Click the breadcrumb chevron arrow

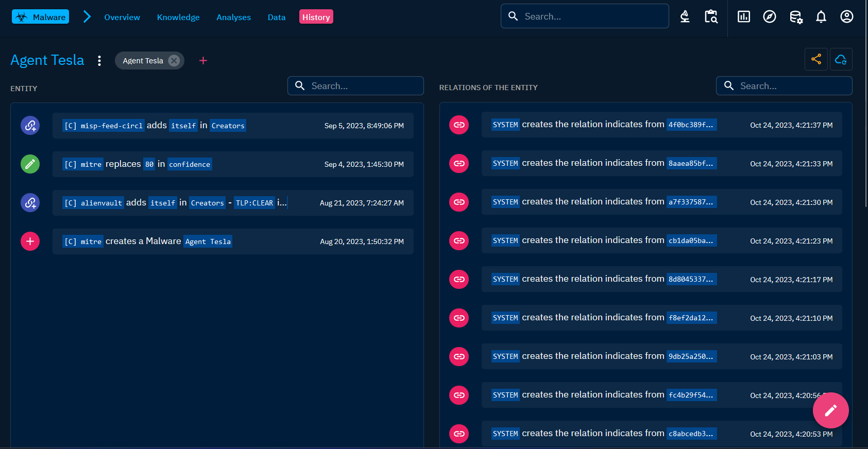coord(87,17)
